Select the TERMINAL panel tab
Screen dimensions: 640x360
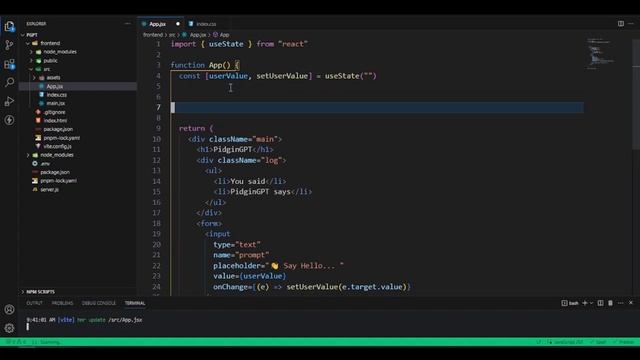coord(135,303)
